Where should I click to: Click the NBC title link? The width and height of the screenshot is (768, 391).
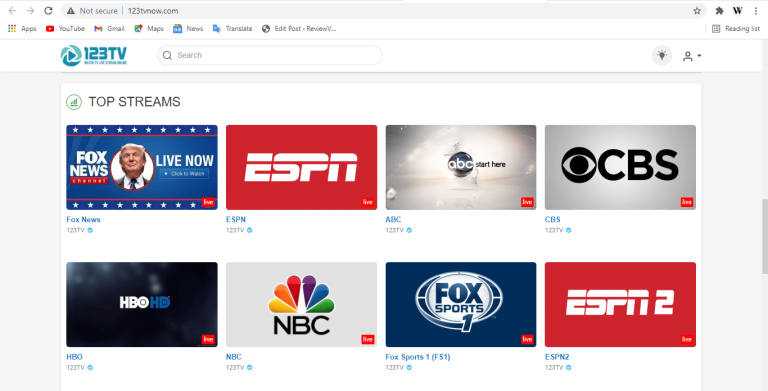coord(234,357)
